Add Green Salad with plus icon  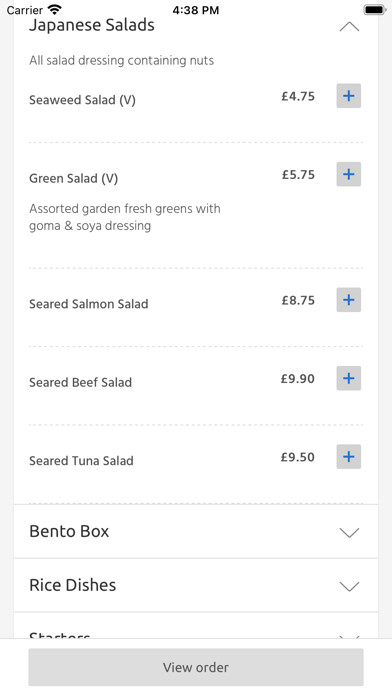[348, 174]
